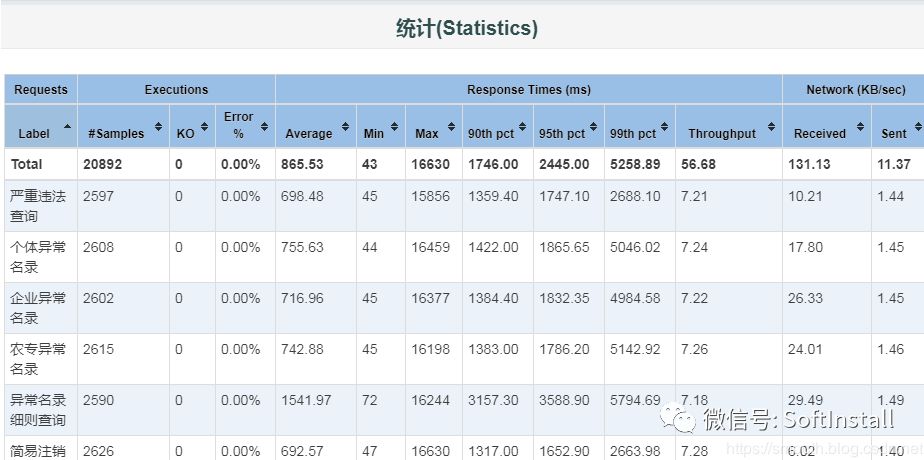Screen dimensions: 924x460
Task: Select average value 755.63
Action: tap(302, 247)
